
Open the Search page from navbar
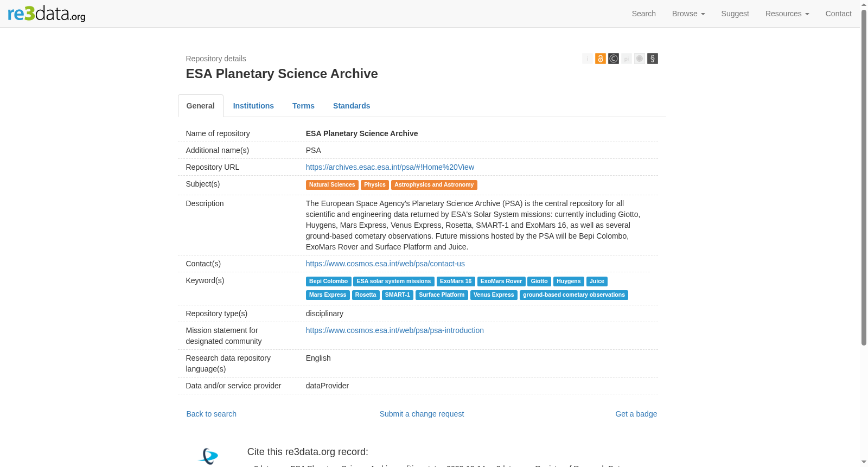[x=643, y=14]
